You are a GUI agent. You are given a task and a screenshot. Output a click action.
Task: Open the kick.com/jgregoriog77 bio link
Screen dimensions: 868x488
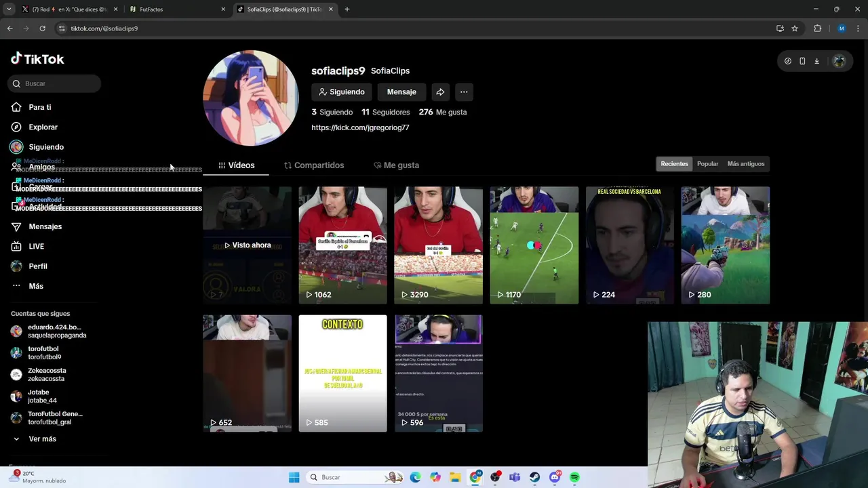click(360, 127)
